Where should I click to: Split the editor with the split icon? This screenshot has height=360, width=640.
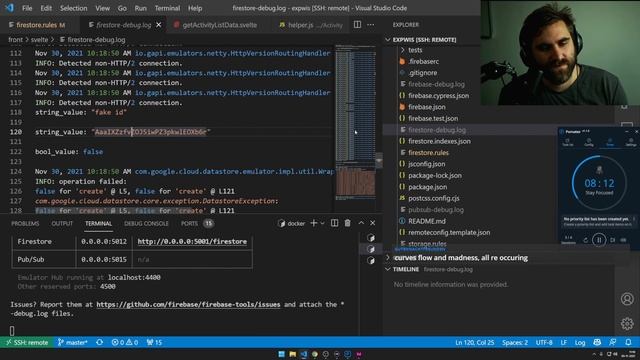pyautogui.click(x=357, y=24)
